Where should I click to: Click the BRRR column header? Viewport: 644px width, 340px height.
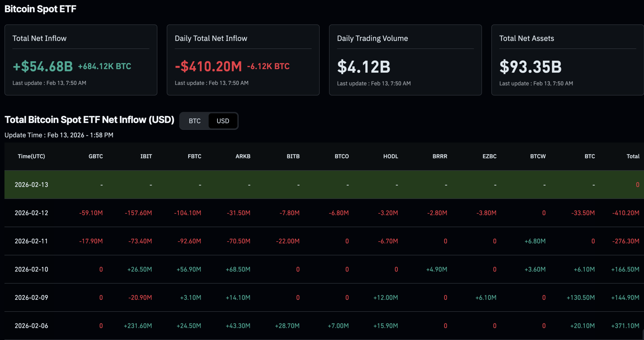(440, 156)
